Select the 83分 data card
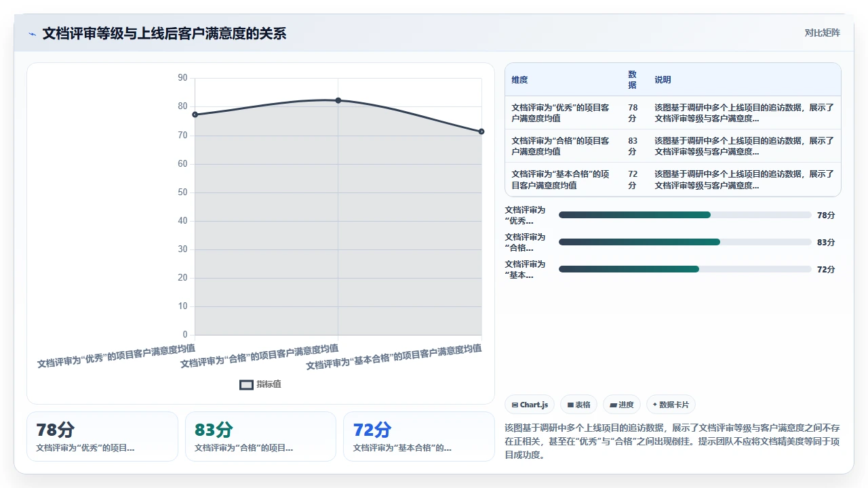The width and height of the screenshot is (868, 488). tap(260, 436)
